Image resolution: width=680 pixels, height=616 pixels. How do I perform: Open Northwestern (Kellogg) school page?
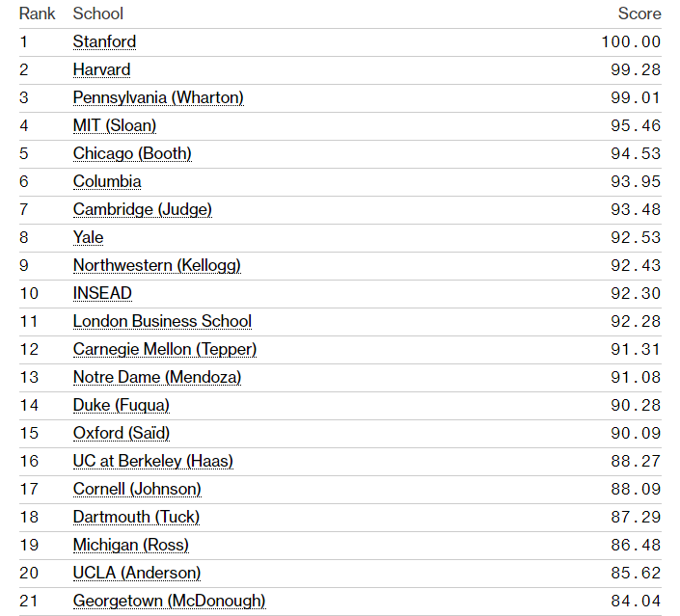point(156,265)
